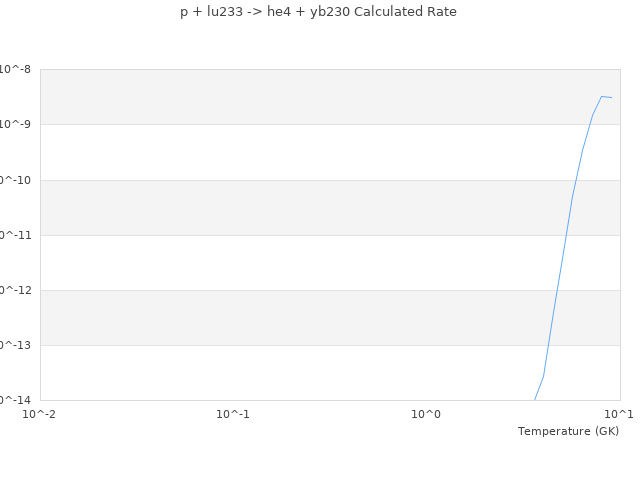640x480 pixels.
Task: Click grey band between 10^-12 and 10^-13
Action: (300, 317)
